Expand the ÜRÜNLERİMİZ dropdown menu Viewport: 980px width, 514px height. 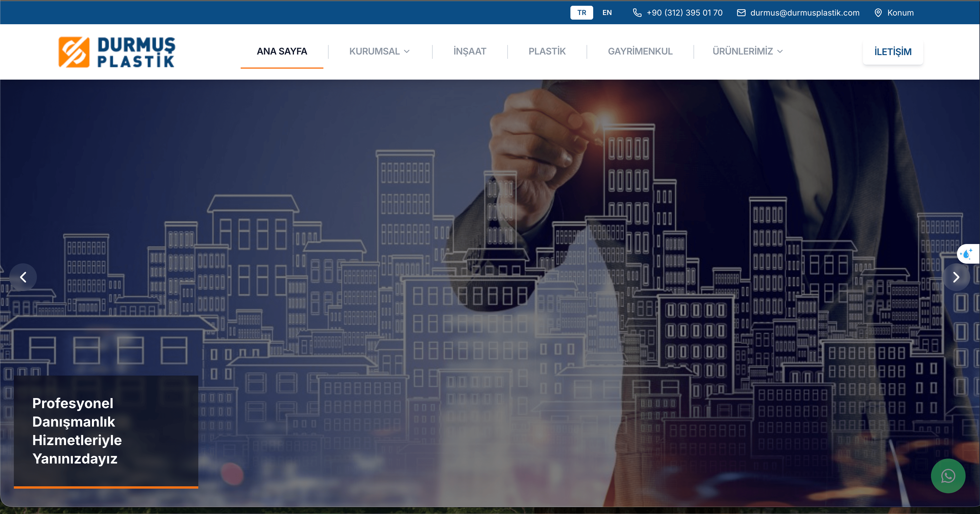tap(742, 51)
